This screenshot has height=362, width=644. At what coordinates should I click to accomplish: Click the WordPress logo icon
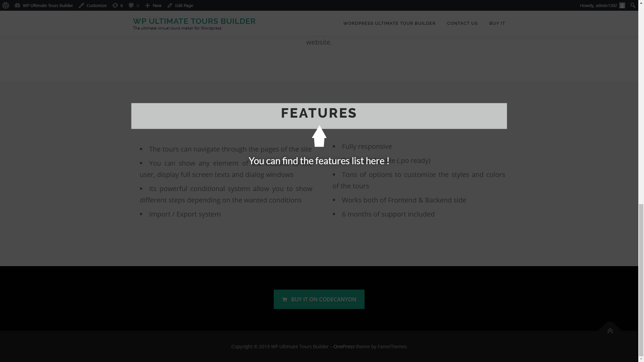6,5
